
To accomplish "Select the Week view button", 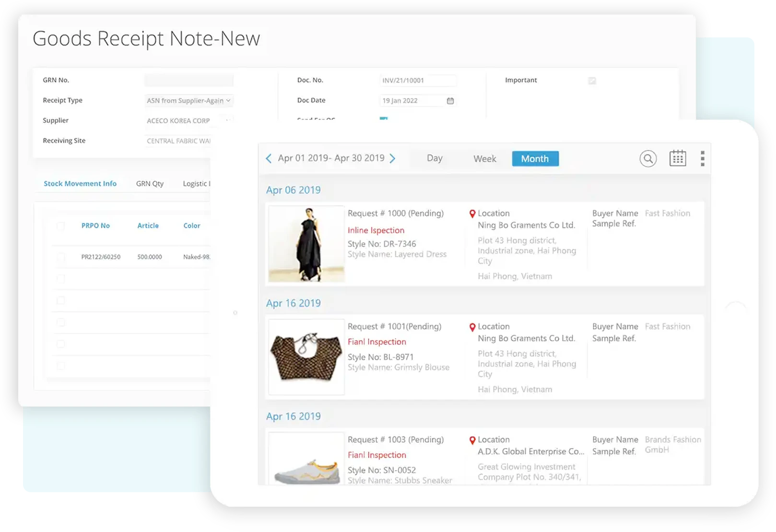I will 485,159.
